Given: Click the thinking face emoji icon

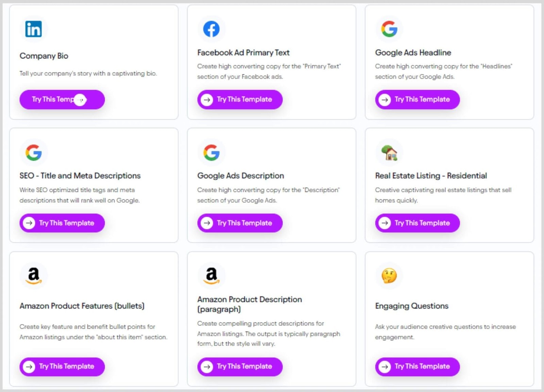Looking at the screenshot, I should pyautogui.click(x=389, y=275).
